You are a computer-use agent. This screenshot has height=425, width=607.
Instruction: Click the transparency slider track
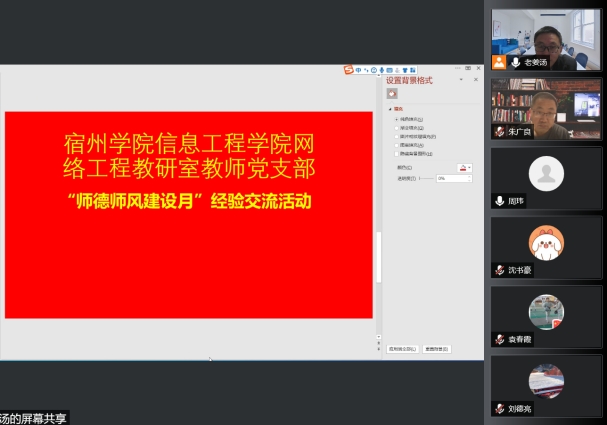point(427,178)
